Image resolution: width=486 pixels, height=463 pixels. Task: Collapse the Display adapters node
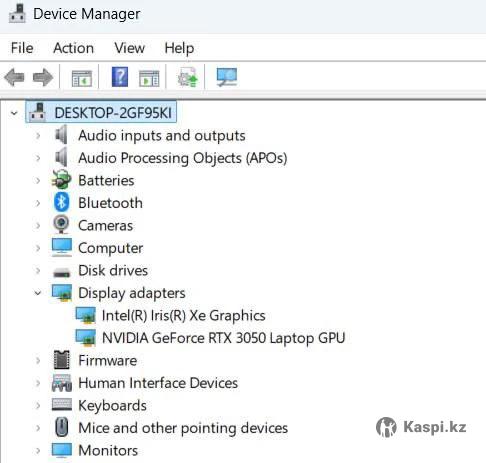coord(38,293)
